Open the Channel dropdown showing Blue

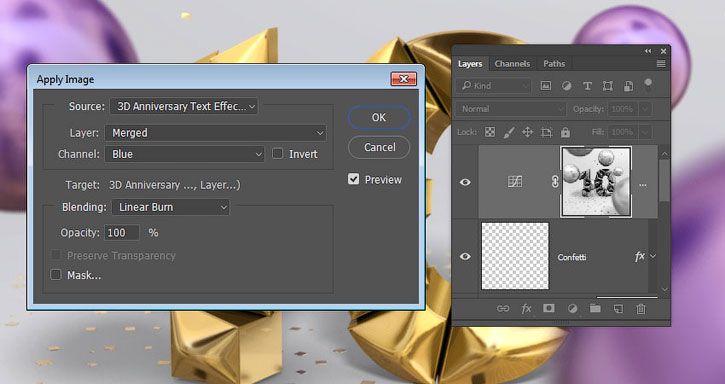click(x=184, y=154)
